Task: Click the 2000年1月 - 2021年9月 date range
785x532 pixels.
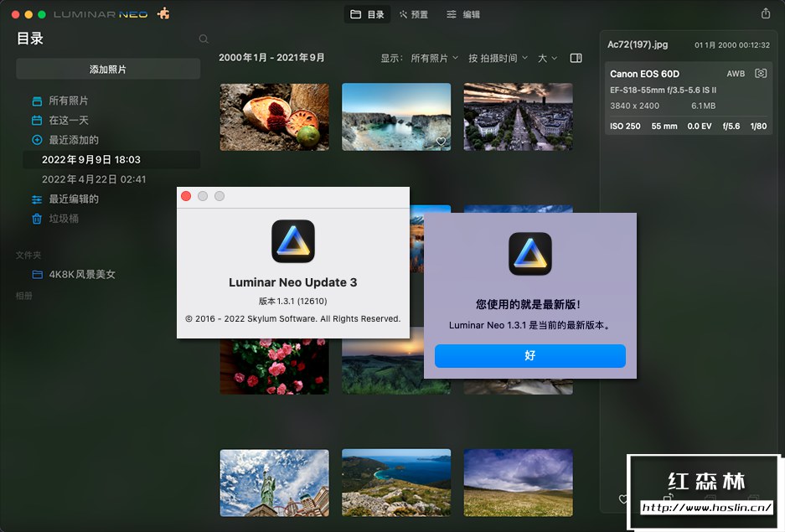Action: 271,58
